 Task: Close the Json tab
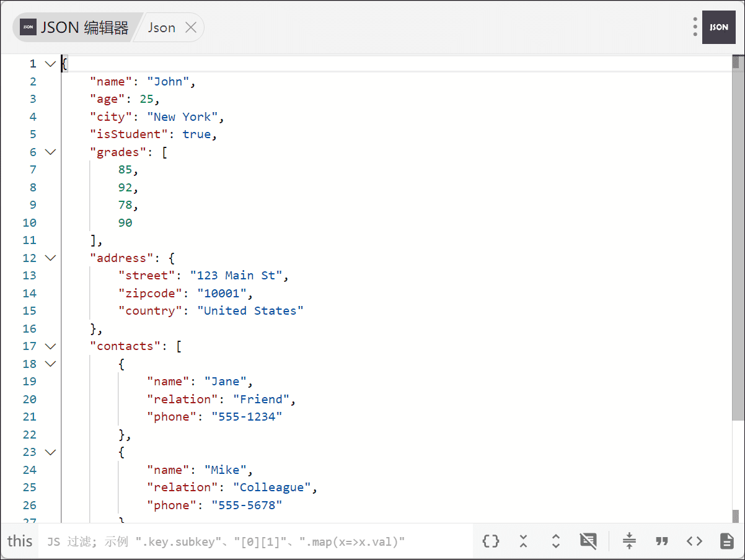191,28
